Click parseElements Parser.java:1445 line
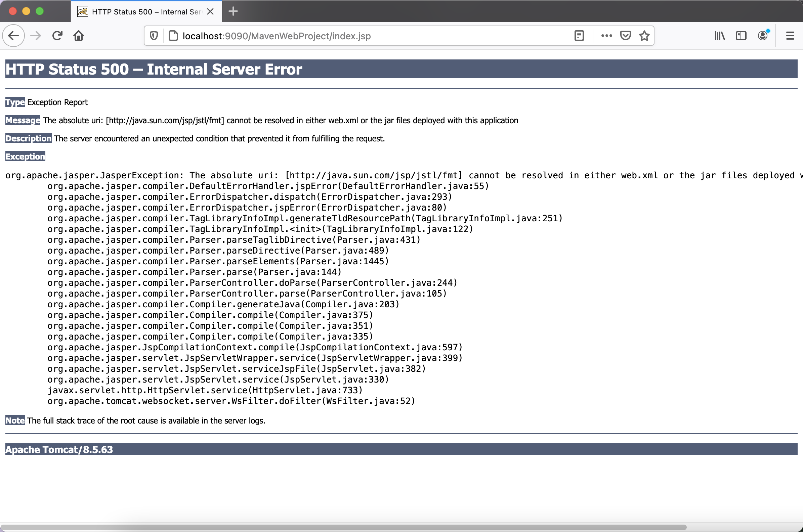803x532 pixels. tap(218, 261)
